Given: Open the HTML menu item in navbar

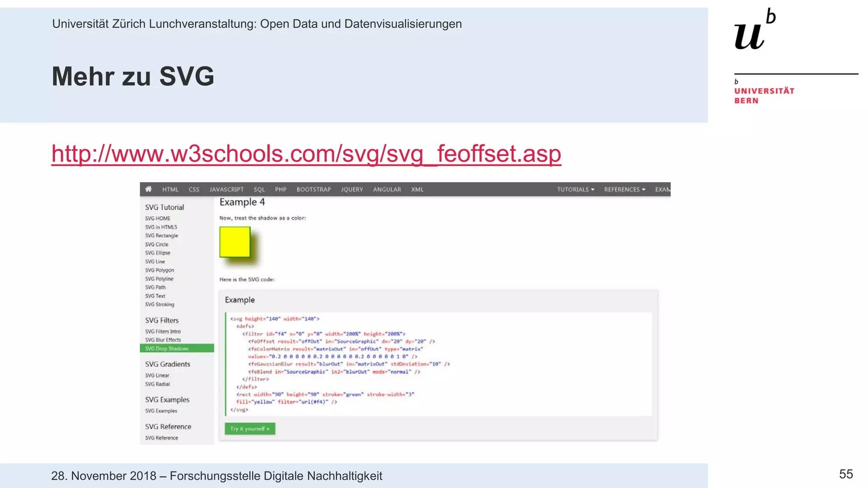Looking at the screenshot, I should click(x=170, y=189).
